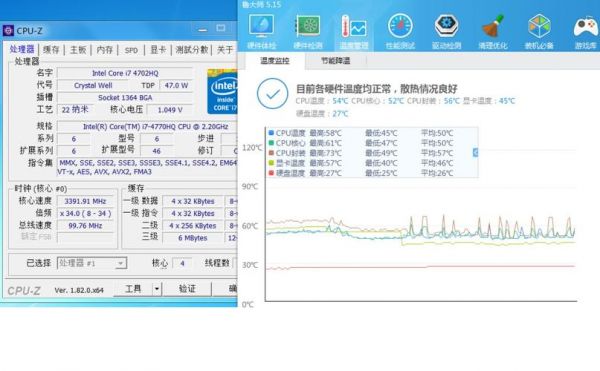Click the 验证 validate button

pyautogui.click(x=188, y=289)
